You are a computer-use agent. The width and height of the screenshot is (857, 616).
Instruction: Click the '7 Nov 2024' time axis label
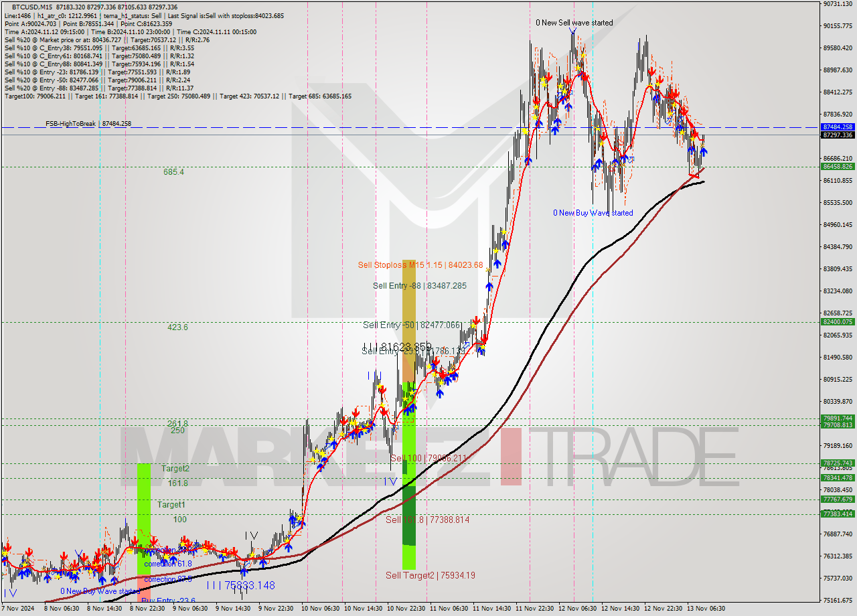[x=16, y=609]
